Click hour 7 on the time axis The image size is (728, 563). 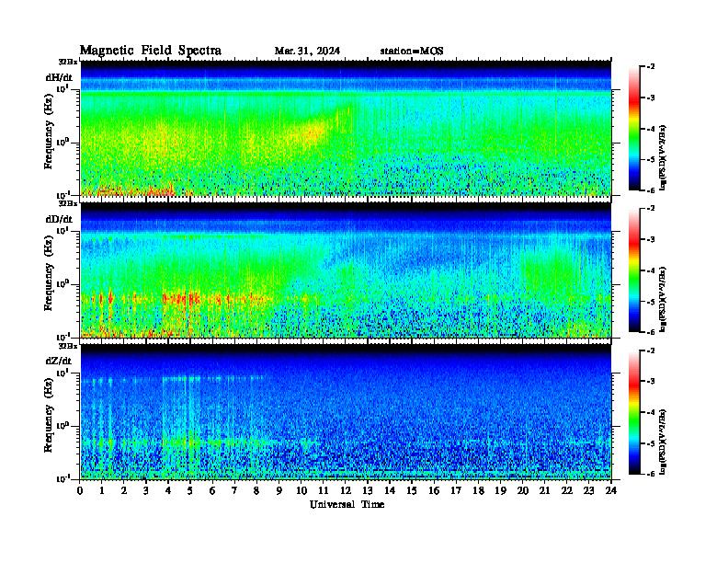click(234, 491)
